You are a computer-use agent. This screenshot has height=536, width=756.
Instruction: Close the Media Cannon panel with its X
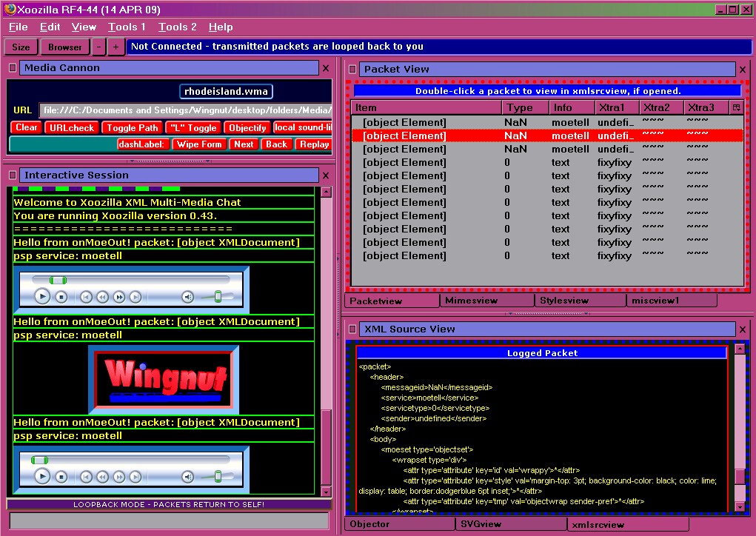point(326,68)
